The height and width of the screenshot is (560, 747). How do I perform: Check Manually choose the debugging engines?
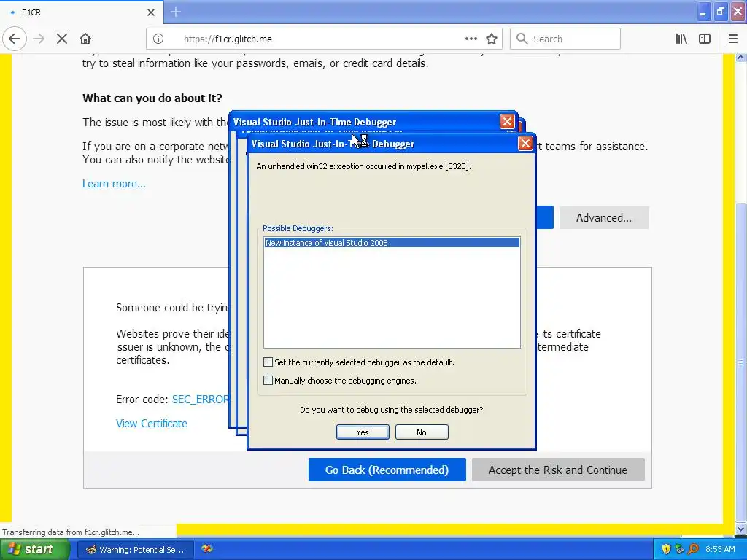(x=268, y=381)
